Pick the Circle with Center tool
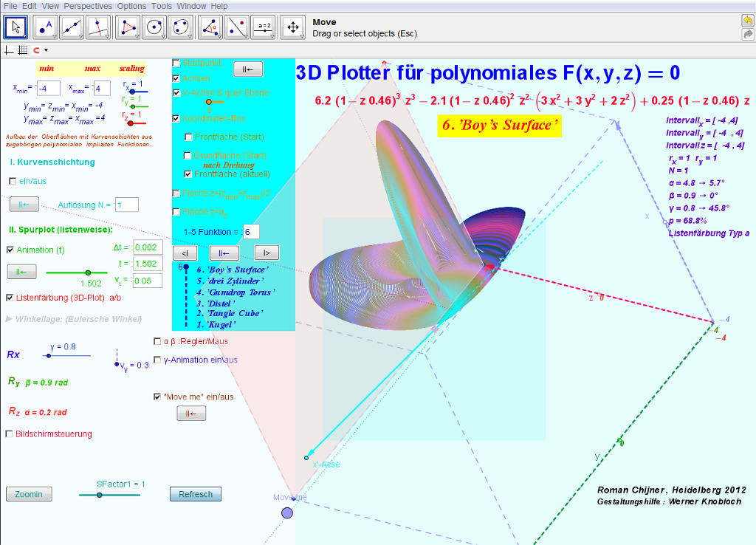This screenshot has width=756, height=545. (155, 27)
